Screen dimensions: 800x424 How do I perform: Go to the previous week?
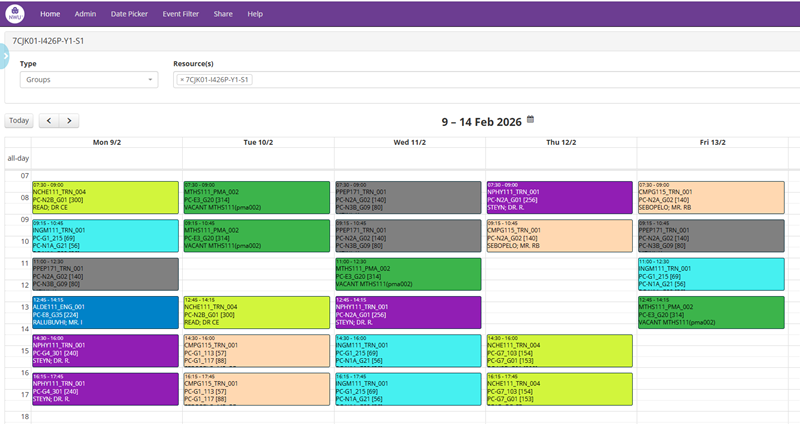(x=49, y=121)
